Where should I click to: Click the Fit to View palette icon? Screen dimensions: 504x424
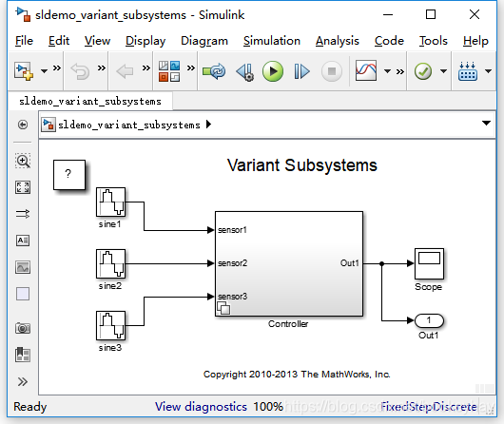coord(23,187)
